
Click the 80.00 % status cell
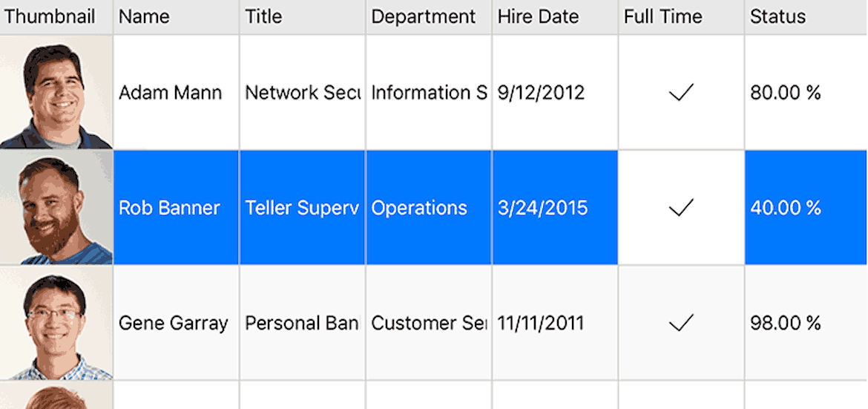pos(806,92)
